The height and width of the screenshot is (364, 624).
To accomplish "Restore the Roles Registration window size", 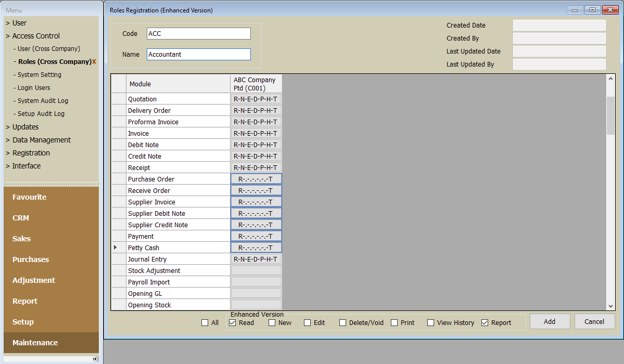I will [592, 10].
